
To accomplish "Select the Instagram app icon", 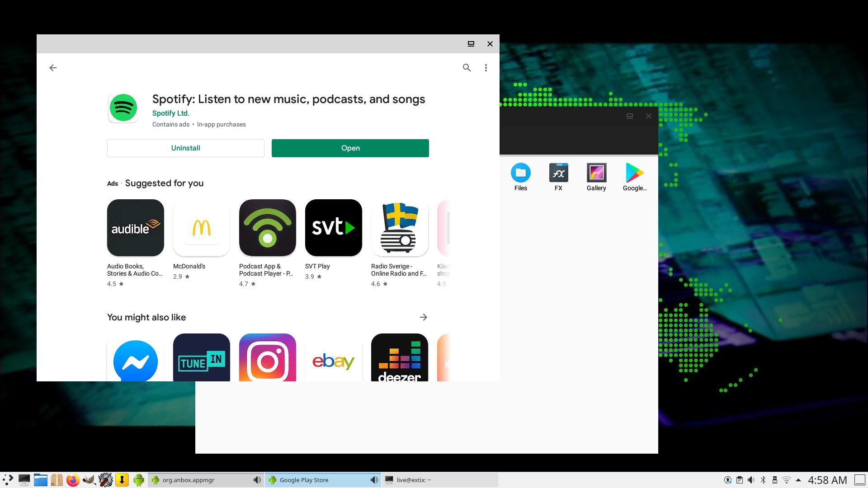I will click(268, 358).
